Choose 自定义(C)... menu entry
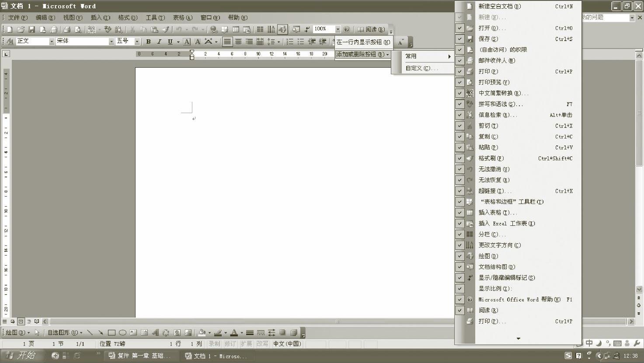Viewport: 644px width, 363px height. pyautogui.click(x=422, y=68)
